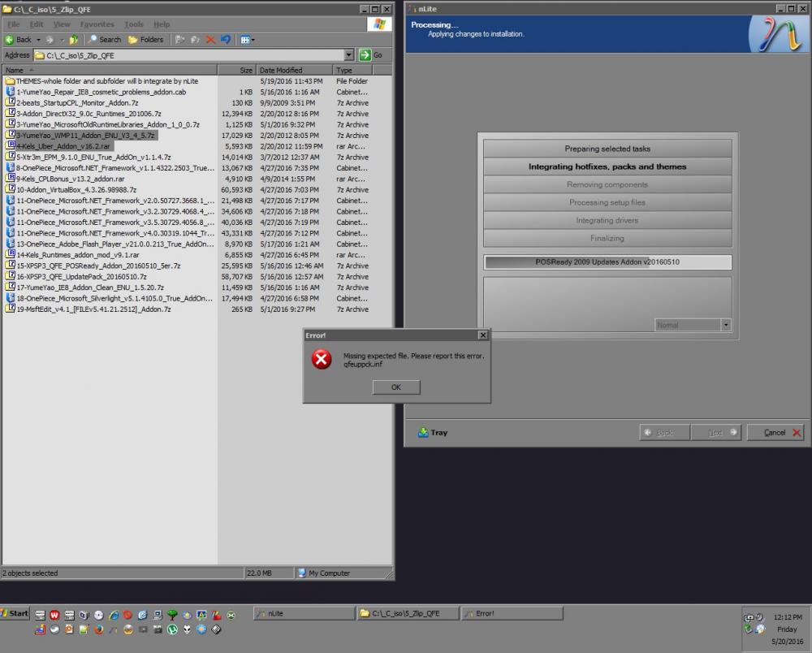Click the Back navigation arrow icon
The width and height of the screenshot is (812, 653).
coord(10,39)
